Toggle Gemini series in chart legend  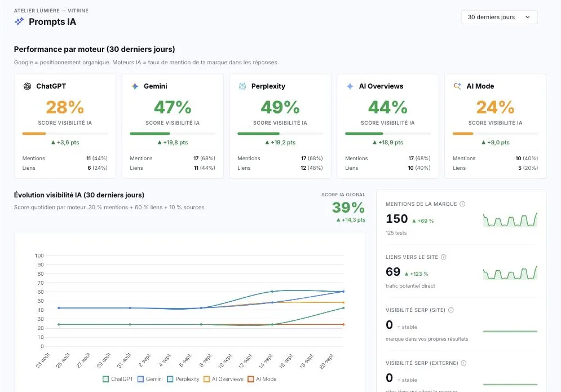click(150, 379)
